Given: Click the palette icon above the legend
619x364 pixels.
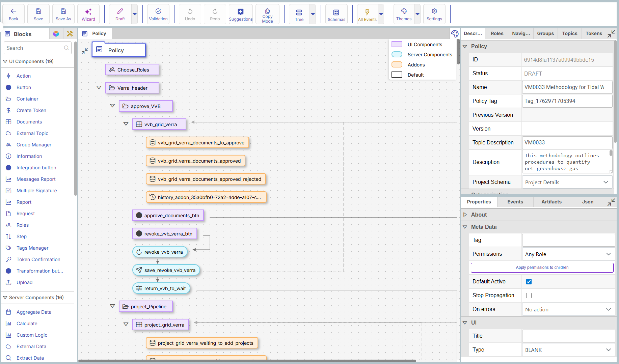Looking at the screenshot, I should [x=455, y=34].
